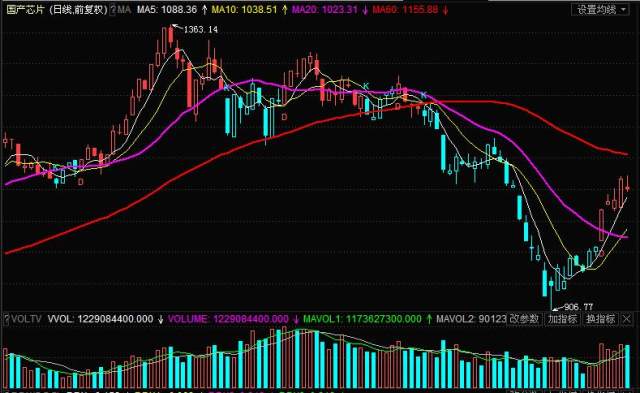Click the red D marker near chart start
The height and width of the screenshot is (393, 640).
[80, 182]
